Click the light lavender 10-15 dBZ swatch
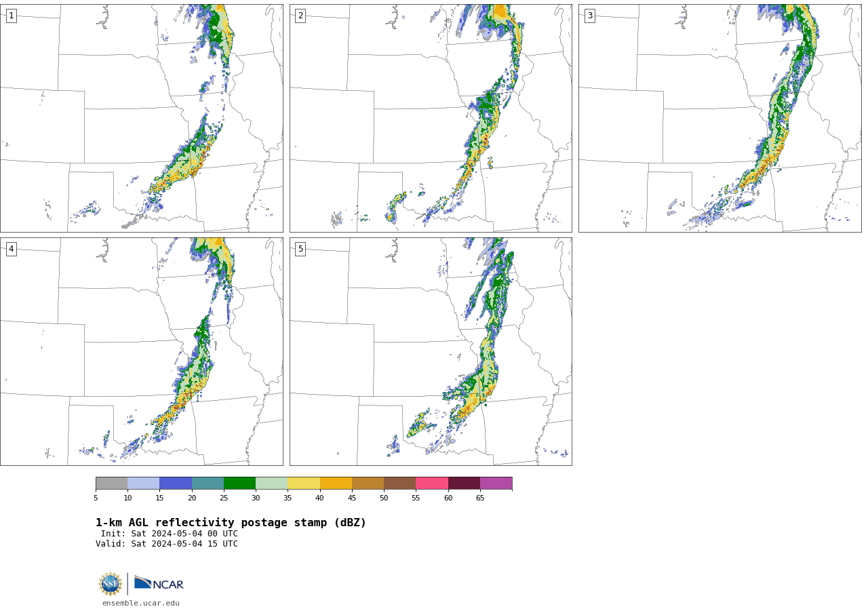Screen dimensions: 868x611 coord(143,483)
